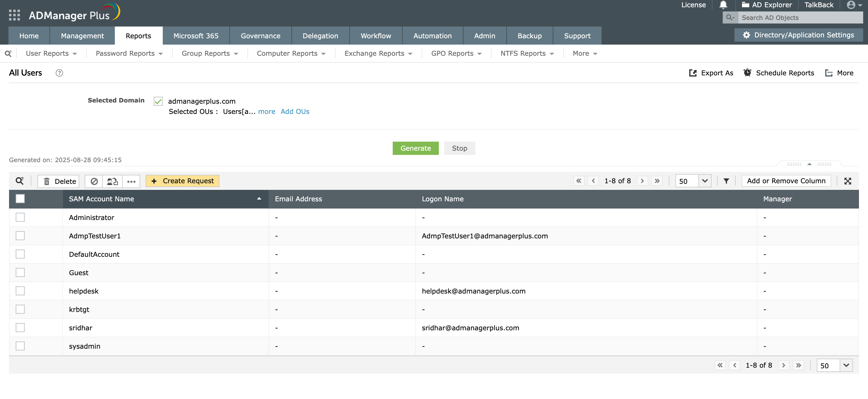Select the helpdesk row checkbox
The height and width of the screenshot is (399, 868).
(x=20, y=291)
